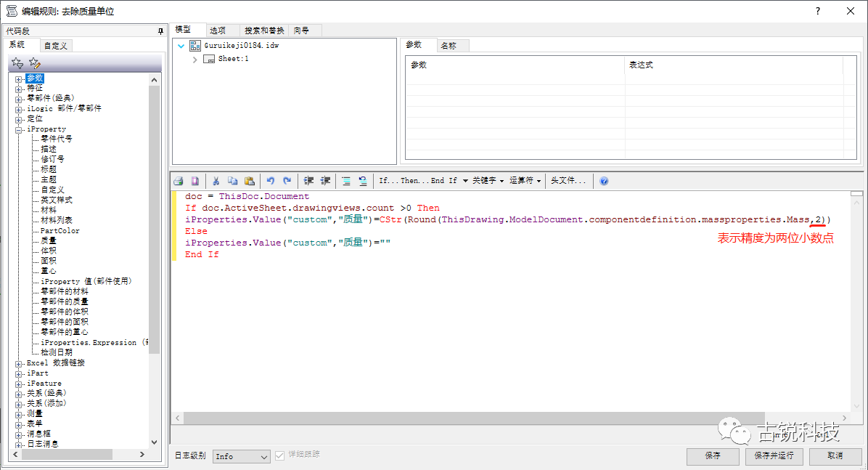Viewport: 868px width, 470px height.
Task: Click the 保存并运行 button
Action: click(774, 455)
